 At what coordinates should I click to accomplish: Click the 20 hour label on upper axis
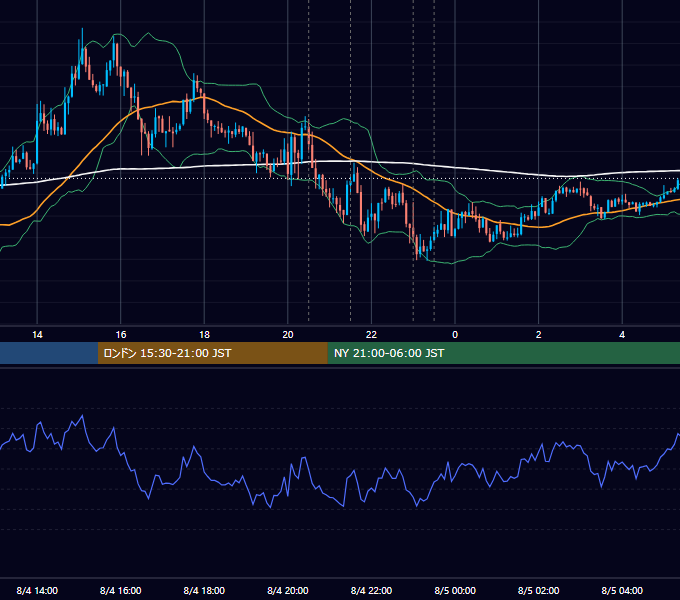click(x=288, y=335)
